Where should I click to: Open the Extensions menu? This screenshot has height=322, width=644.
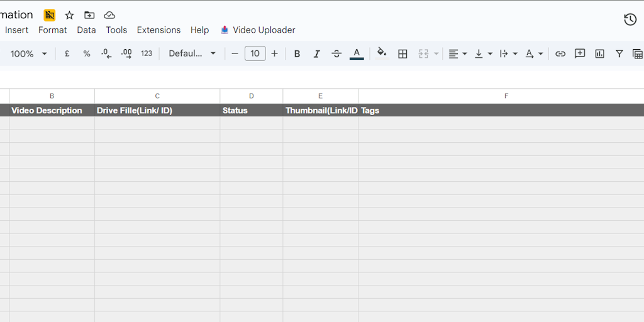point(158,30)
